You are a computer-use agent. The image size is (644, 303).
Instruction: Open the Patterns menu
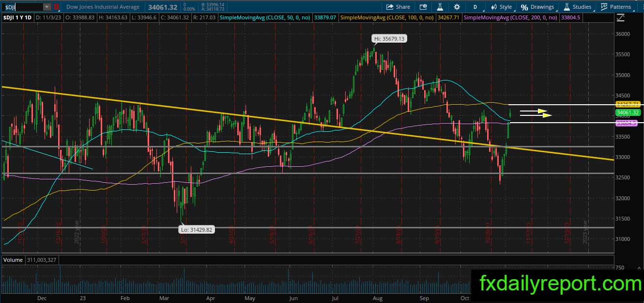coord(615,7)
